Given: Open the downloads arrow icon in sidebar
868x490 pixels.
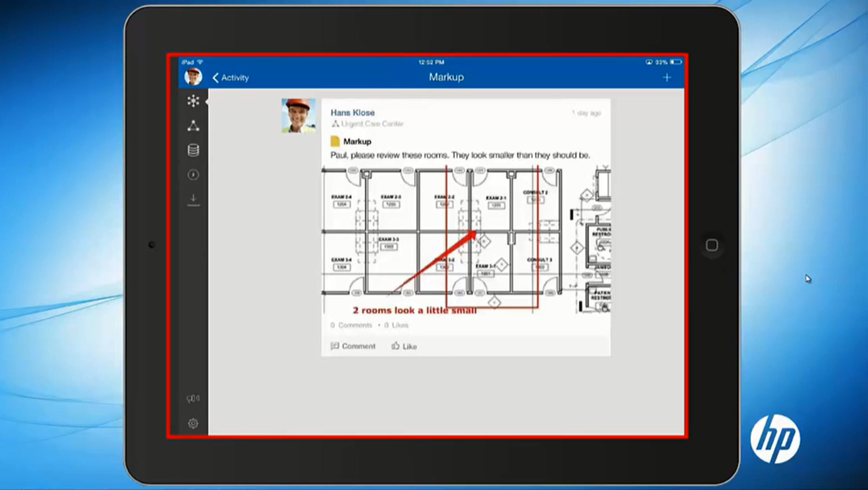Looking at the screenshot, I should (193, 199).
